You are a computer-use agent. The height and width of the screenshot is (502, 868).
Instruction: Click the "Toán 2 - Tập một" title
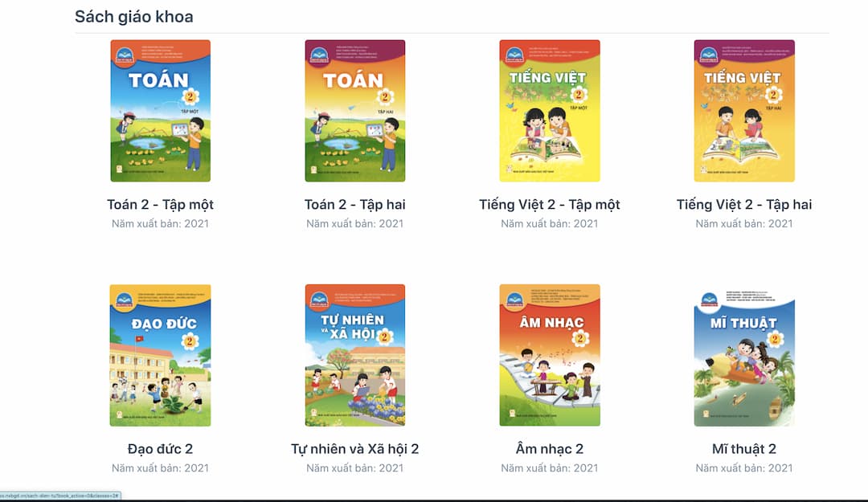point(161,205)
